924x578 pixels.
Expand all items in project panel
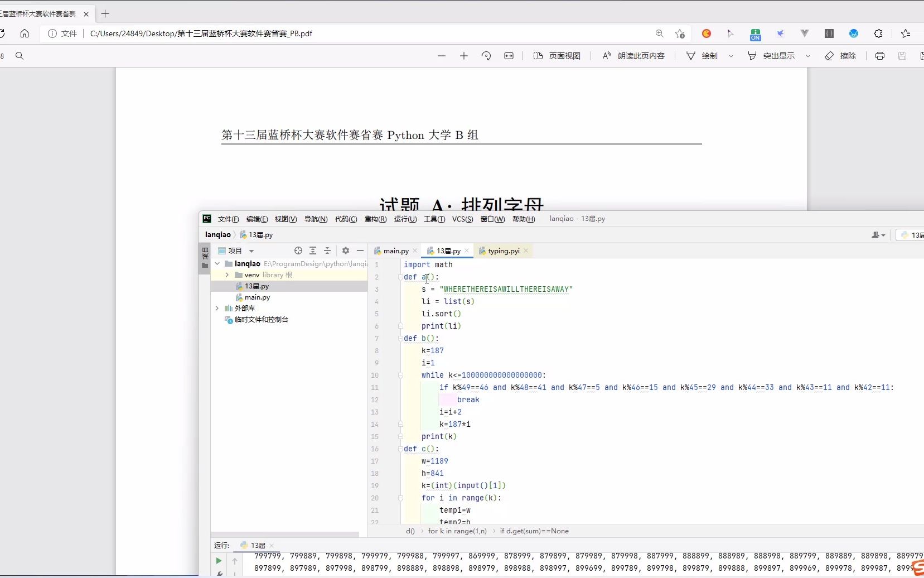[313, 251]
